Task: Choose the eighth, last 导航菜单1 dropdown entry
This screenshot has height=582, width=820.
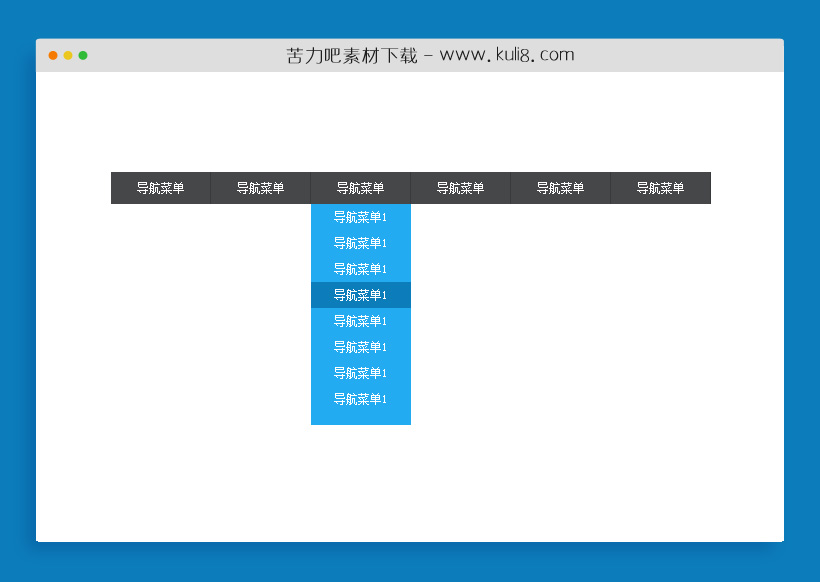Action: point(360,399)
